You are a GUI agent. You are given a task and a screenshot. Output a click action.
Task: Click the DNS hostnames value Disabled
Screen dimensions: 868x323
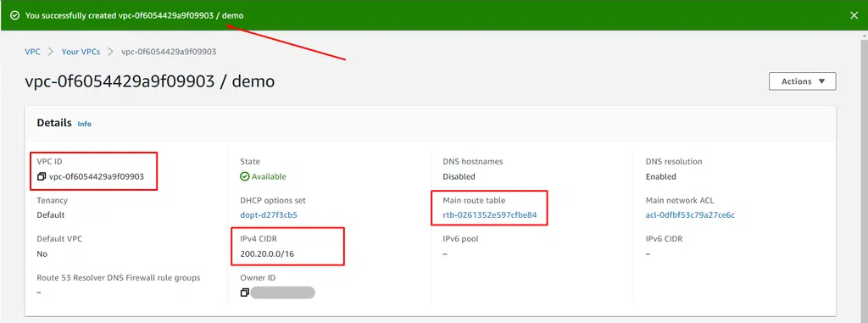coord(459,176)
